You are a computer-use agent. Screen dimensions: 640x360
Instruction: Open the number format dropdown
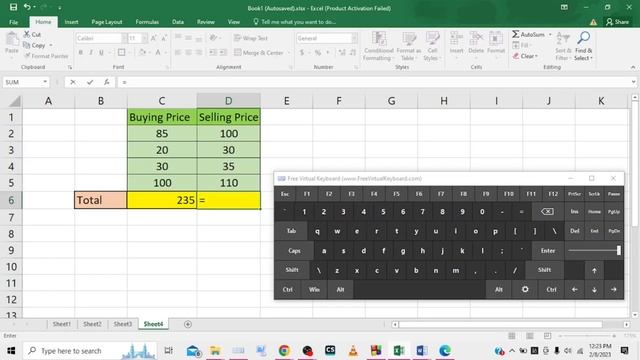354,38
